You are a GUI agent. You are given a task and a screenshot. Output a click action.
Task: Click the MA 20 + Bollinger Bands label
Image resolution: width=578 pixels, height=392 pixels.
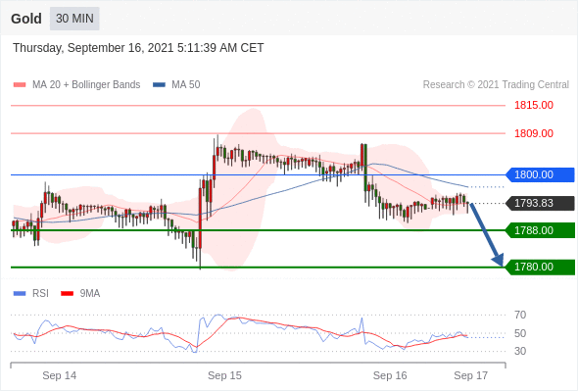(x=86, y=85)
